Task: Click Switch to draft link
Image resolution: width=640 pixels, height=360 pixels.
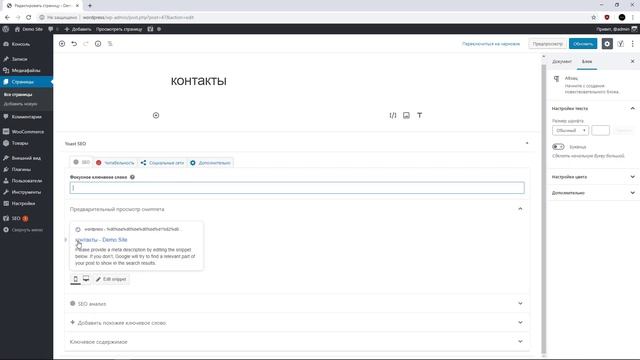Action: point(491,44)
